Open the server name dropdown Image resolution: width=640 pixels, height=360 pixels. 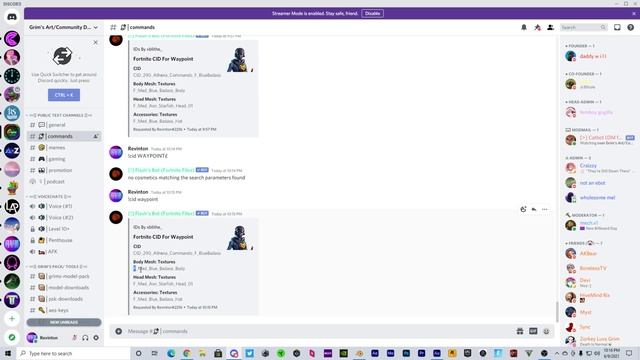[x=63, y=27]
